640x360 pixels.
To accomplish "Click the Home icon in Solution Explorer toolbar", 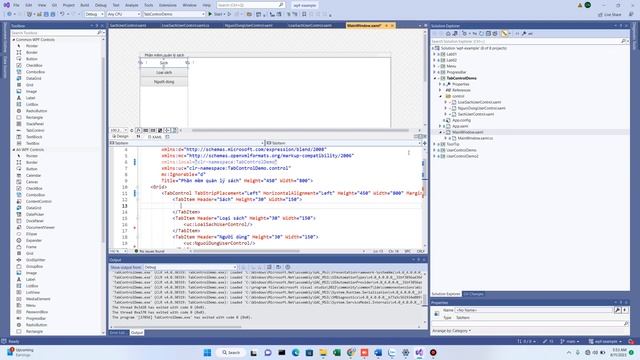I will click(448, 33).
